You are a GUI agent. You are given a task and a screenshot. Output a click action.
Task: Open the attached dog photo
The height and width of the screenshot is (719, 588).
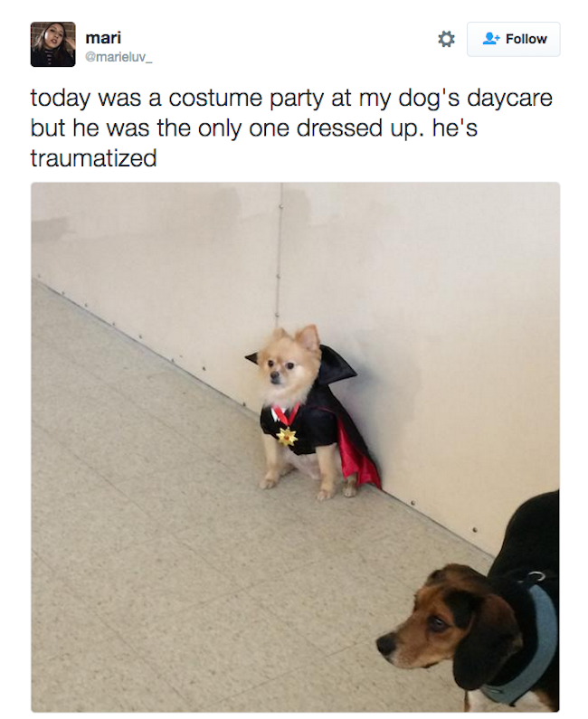296,447
